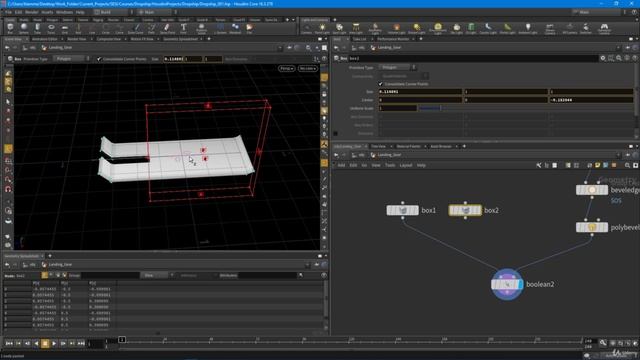Viewport: 640px width, 360px height.
Task: Click the parameter pane search icon
Action: point(619,58)
